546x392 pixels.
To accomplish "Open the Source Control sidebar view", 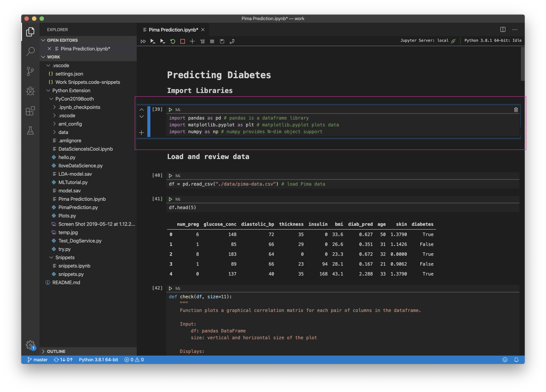I will [x=30, y=71].
